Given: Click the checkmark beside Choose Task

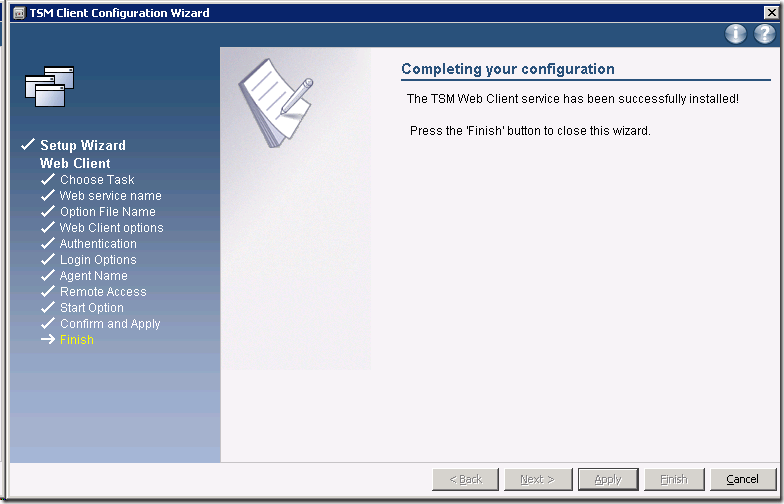Looking at the screenshot, I should click(x=47, y=180).
